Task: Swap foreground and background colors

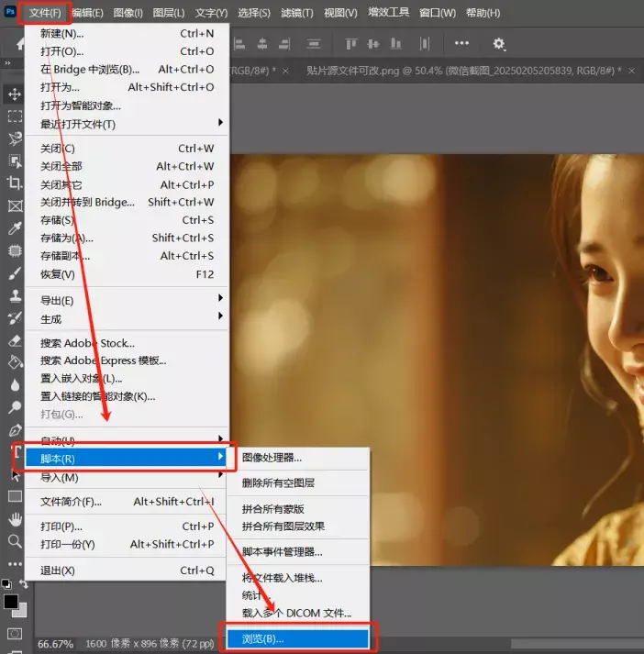Action: coord(25,583)
